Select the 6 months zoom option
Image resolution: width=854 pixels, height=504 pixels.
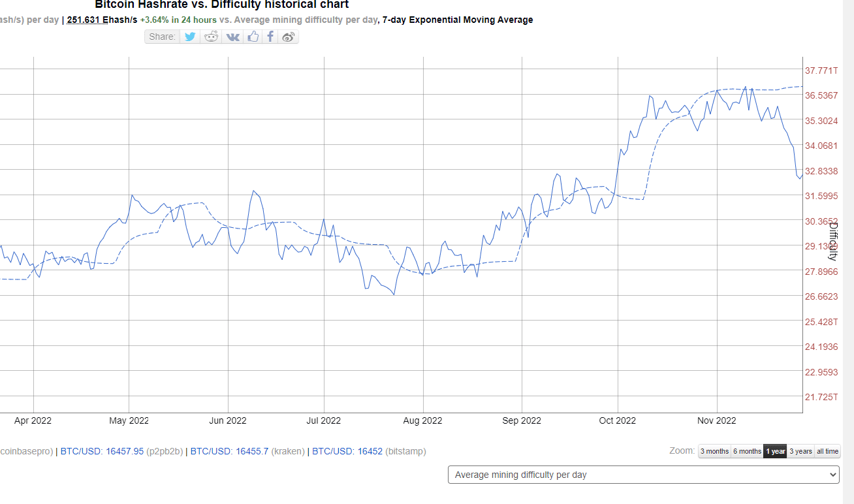pyautogui.click(x=747, y=451)
